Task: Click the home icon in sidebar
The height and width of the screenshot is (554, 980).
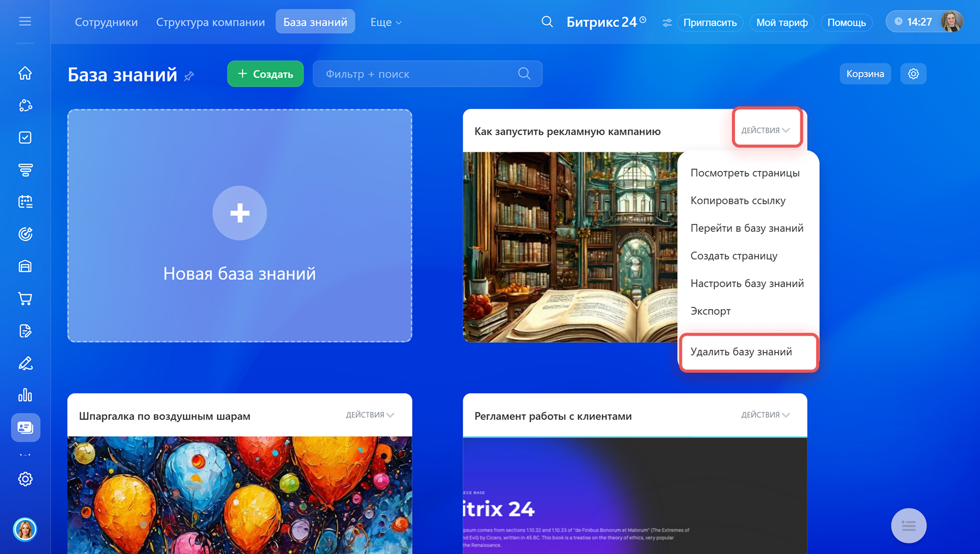Action: (x=25, y=73)
